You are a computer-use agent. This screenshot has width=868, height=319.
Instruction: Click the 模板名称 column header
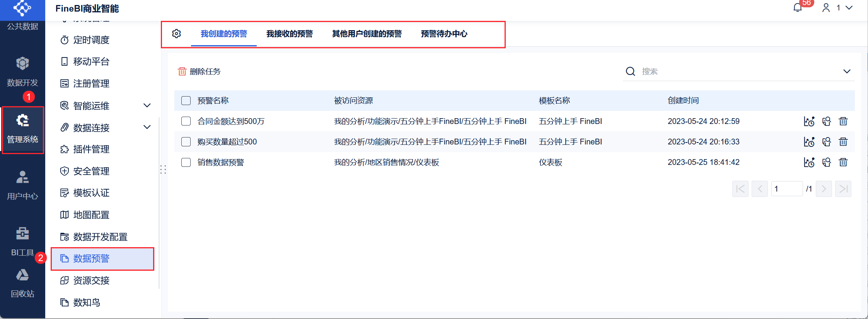coord(554,101)
